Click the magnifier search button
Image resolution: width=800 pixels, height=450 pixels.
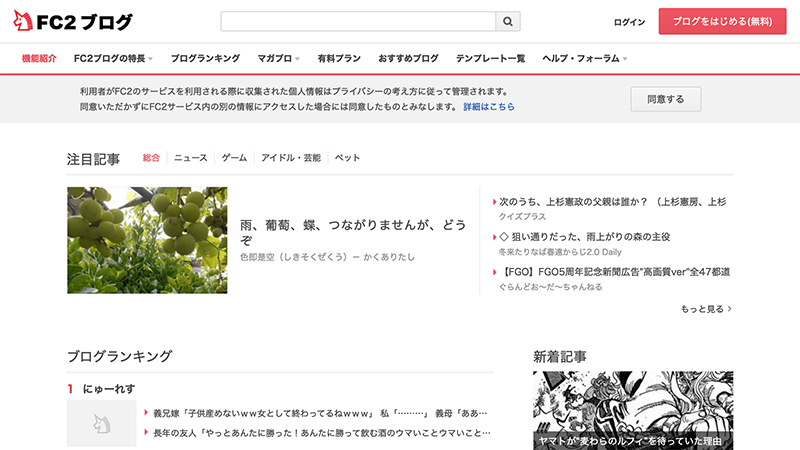(x=508, y=21)
